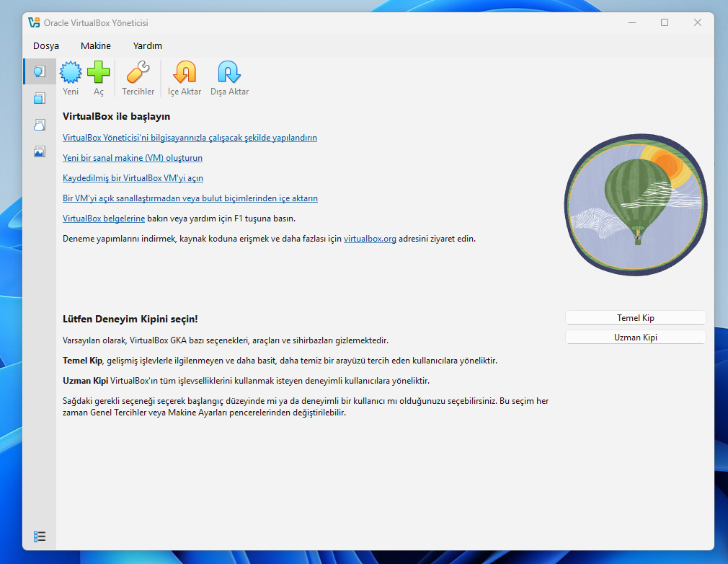Click the 'Oracle VirtualBox Yöneticisi' window title
Viewport: 728px width, 564px height.
tap(96, 23)
